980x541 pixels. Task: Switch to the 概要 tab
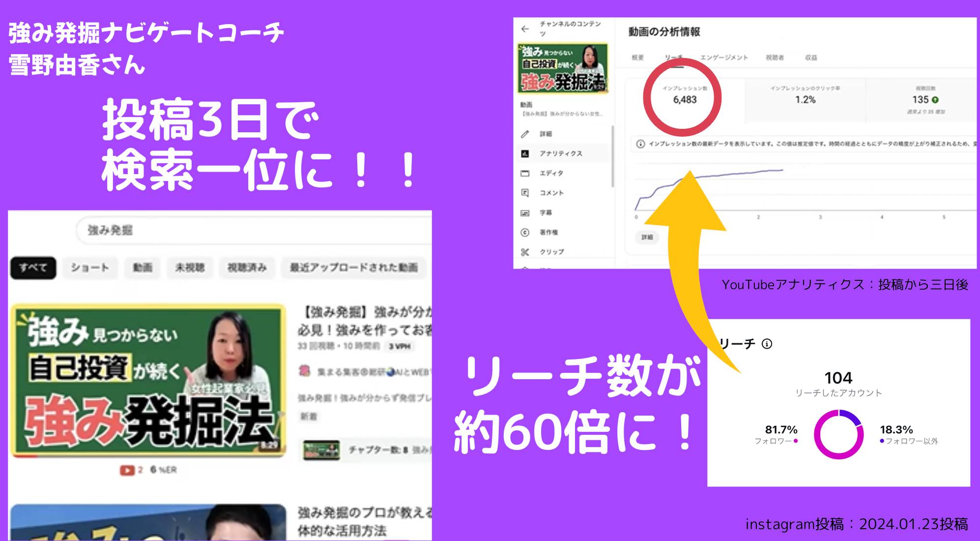(x=637, y=58)
